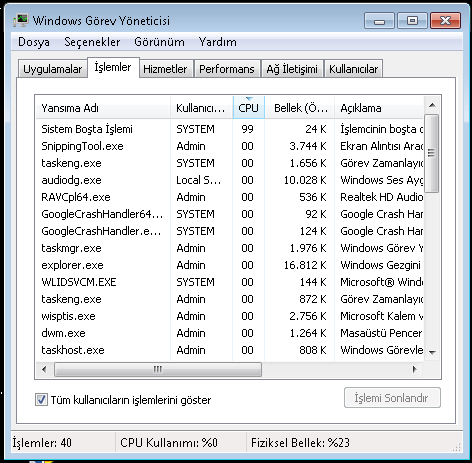Select the Sistem Boşta İşlemi process
472x463 pixels.
(229, 129)
